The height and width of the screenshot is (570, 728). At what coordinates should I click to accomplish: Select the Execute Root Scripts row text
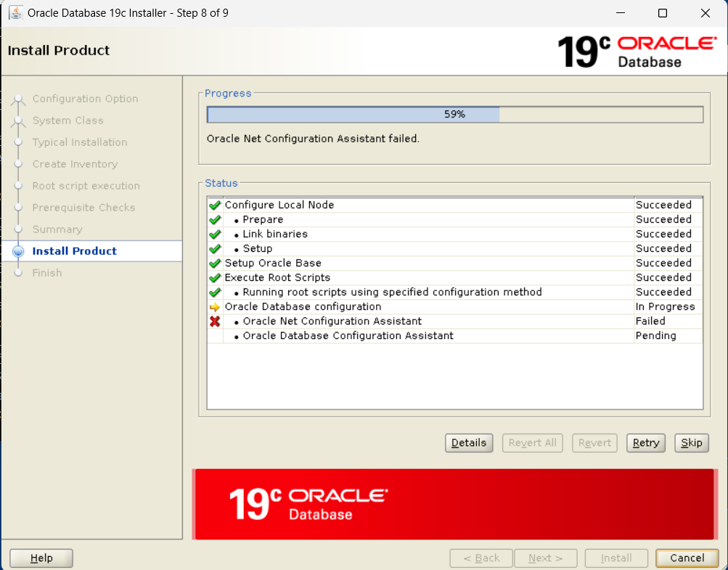277,277
